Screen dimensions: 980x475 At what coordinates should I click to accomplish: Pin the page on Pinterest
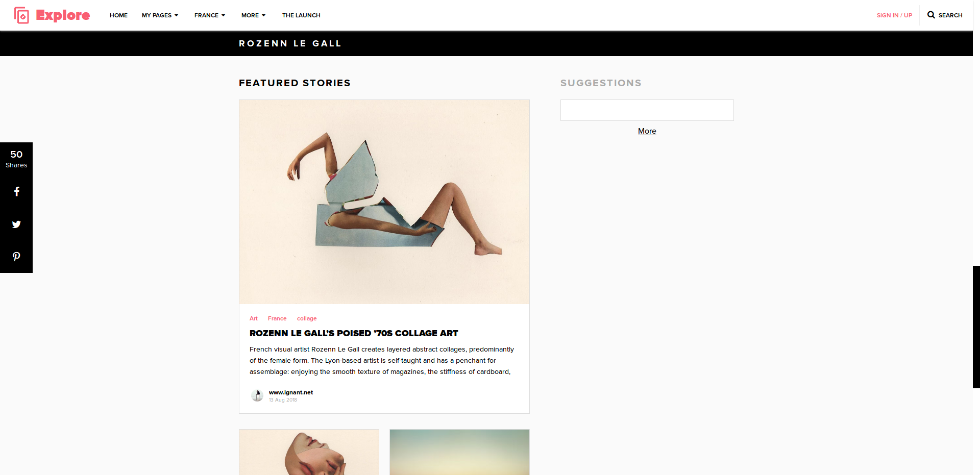(x=16, y=257)
